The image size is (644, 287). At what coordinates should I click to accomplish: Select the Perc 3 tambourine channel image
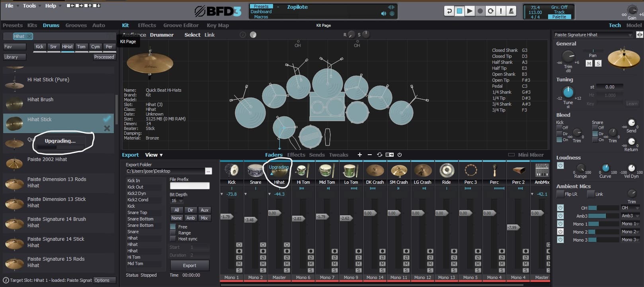coord(470,171)
